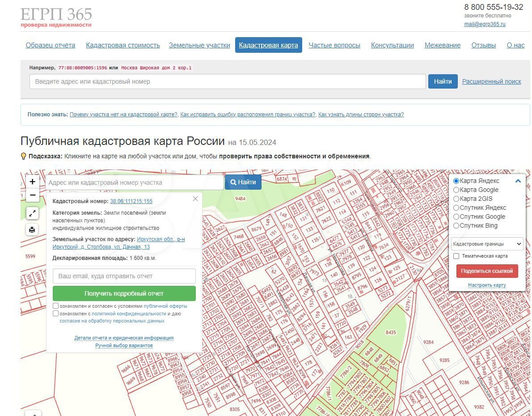Open the Земельные участки tab

[x=199, y=45]
